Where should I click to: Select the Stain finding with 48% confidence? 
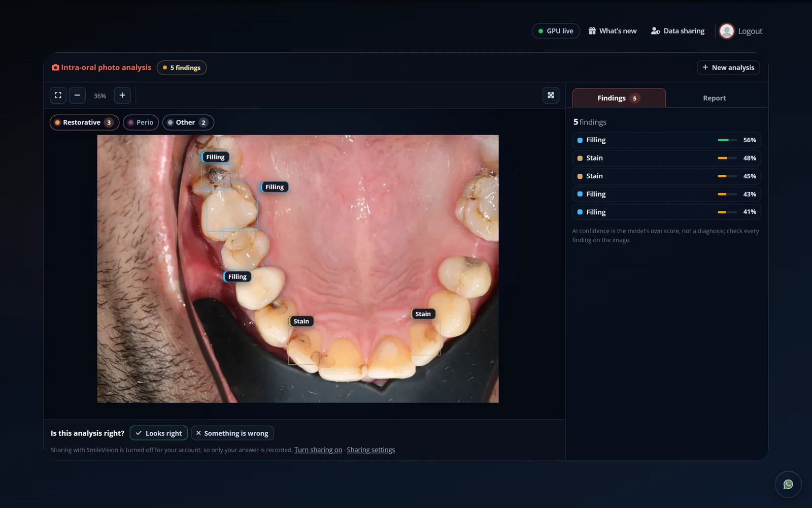[x=666, y=158]
